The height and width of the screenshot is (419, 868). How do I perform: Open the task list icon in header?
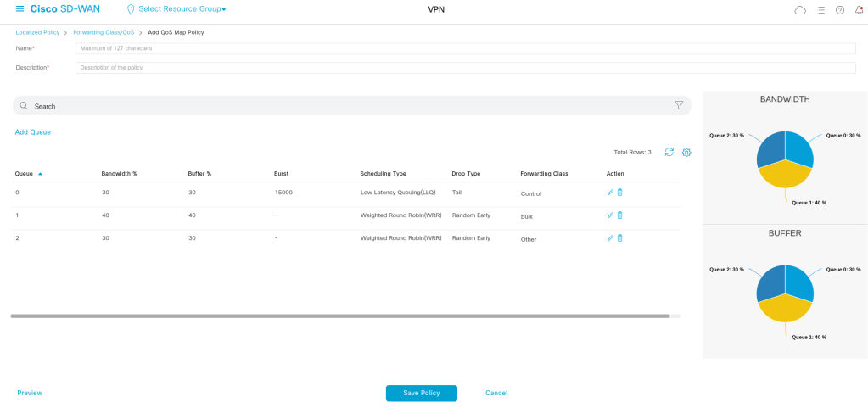click(820, 10)
